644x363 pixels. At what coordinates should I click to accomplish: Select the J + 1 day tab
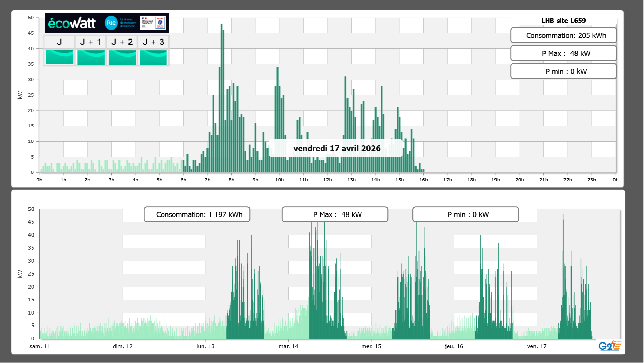click(91, 42)
